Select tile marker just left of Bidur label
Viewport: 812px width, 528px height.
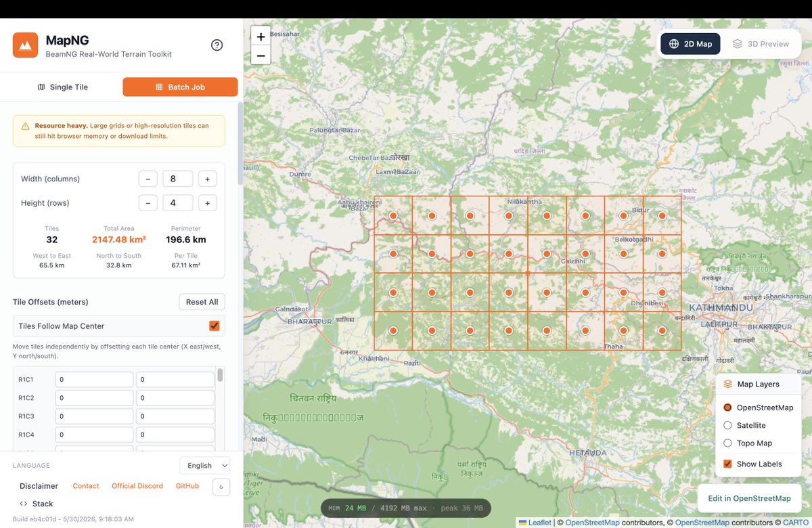click(624, 215)
